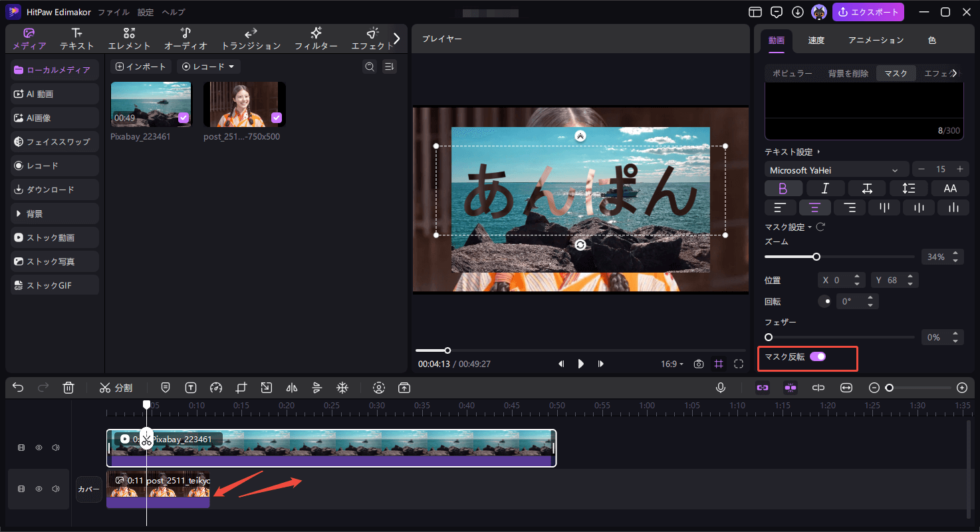Open the layout switcher icon in title bar
Viewport: 980px width, 532px height.
(755, 12)
